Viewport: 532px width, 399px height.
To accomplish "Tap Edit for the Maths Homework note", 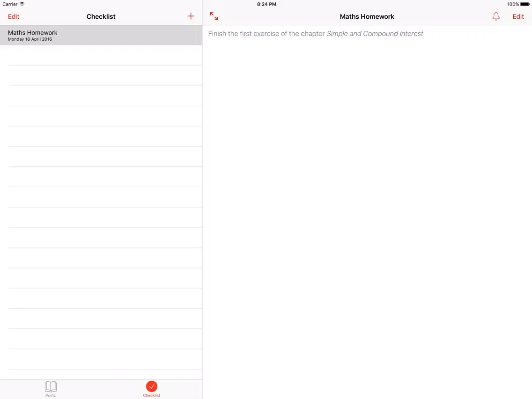I will pyautogui.click(x=518, y=16).
